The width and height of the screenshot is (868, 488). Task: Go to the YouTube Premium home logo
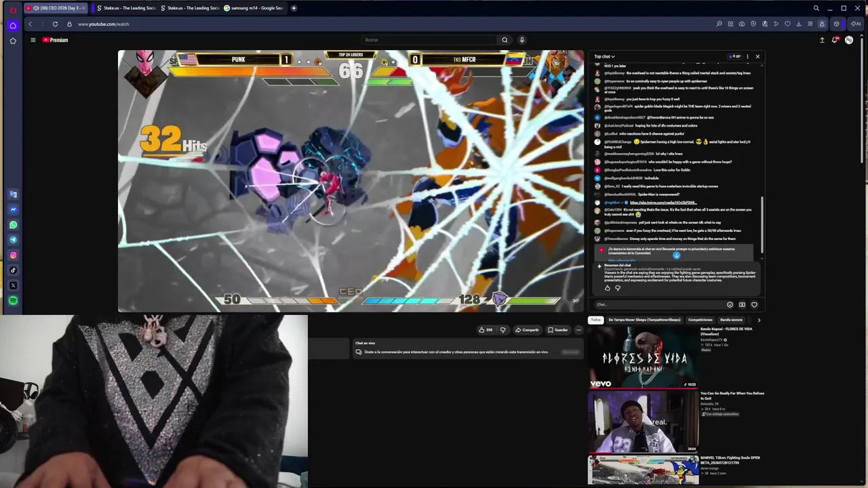56,40
